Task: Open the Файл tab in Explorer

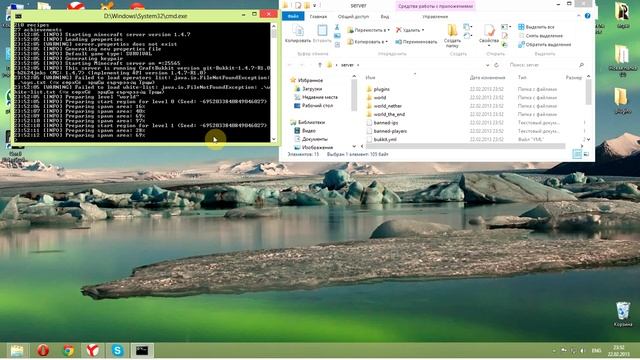Action: click(x=293, y=16)
